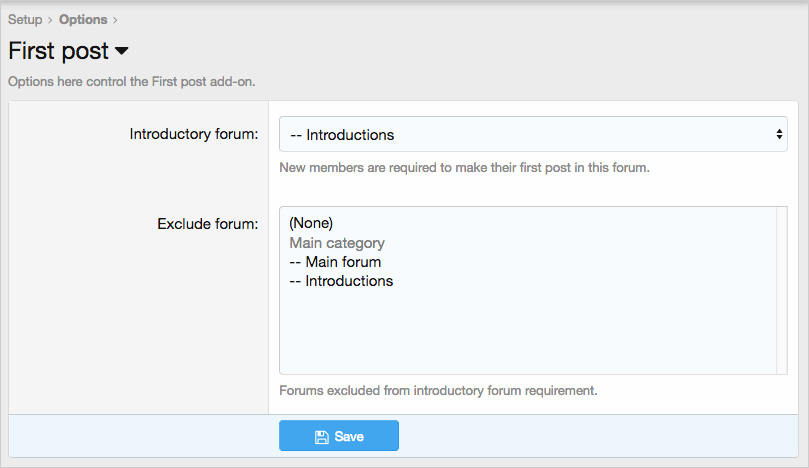Click the floppy disk icon on Save
This screenshot has height=468, width=809.
(x=321, y=437)
